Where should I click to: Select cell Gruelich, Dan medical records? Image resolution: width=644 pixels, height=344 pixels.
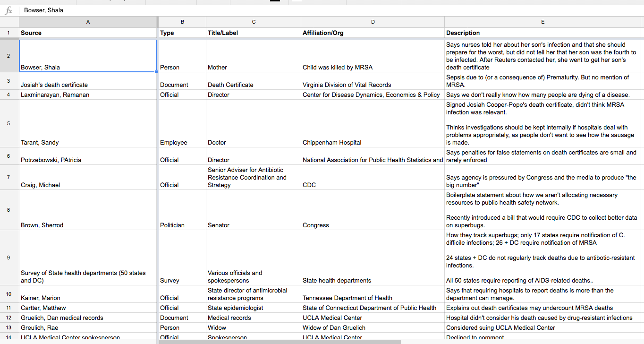click(88, 318)
